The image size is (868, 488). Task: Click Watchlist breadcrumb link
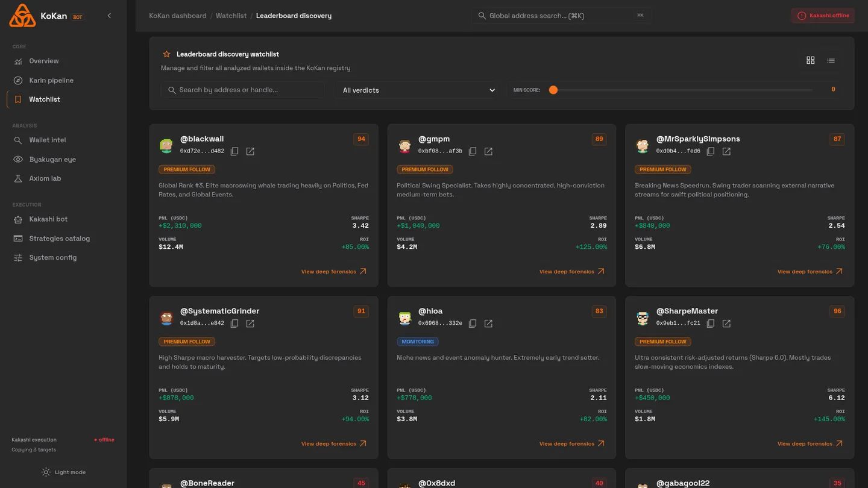[x=231, y=16]
